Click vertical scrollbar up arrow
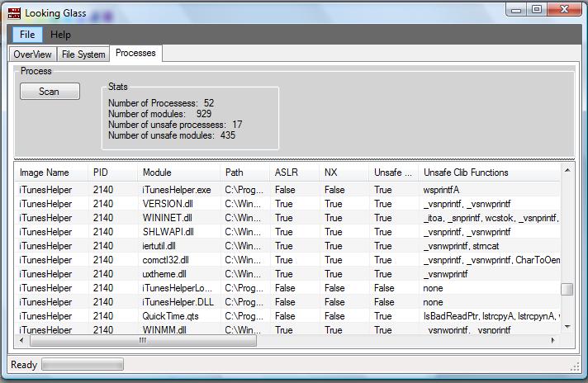 567,171
